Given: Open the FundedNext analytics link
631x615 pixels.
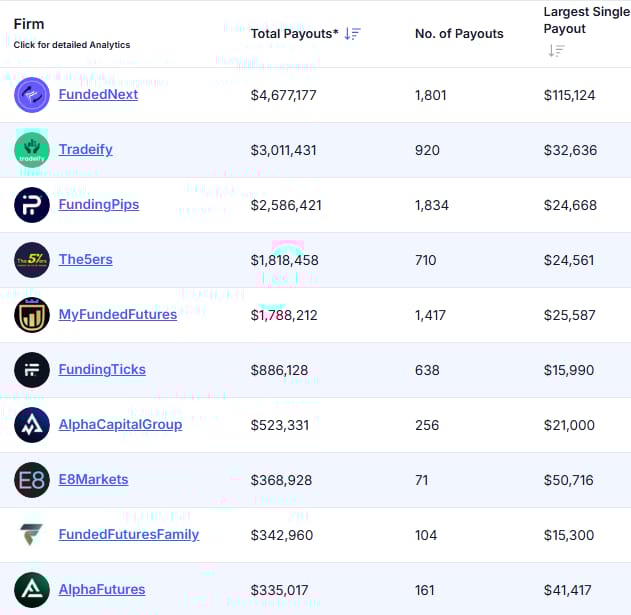Looking at the screenshot, I should coord(98,94).
